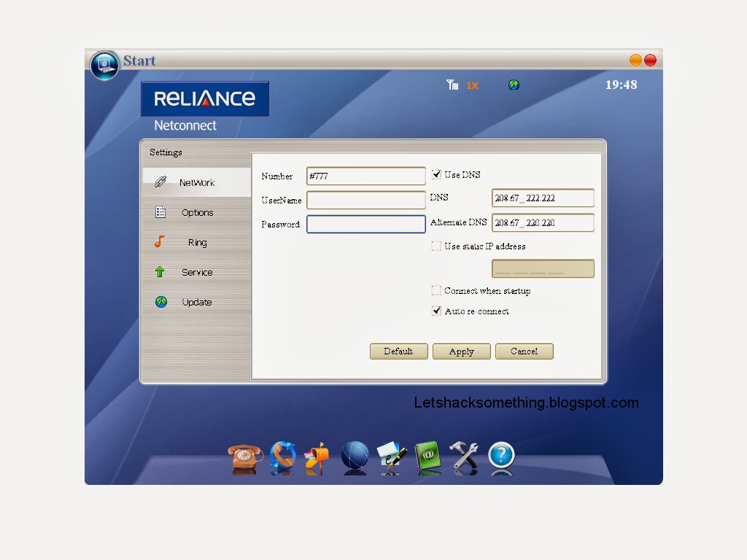Click the Options list icon in sidebar

[x=160, y=212]
